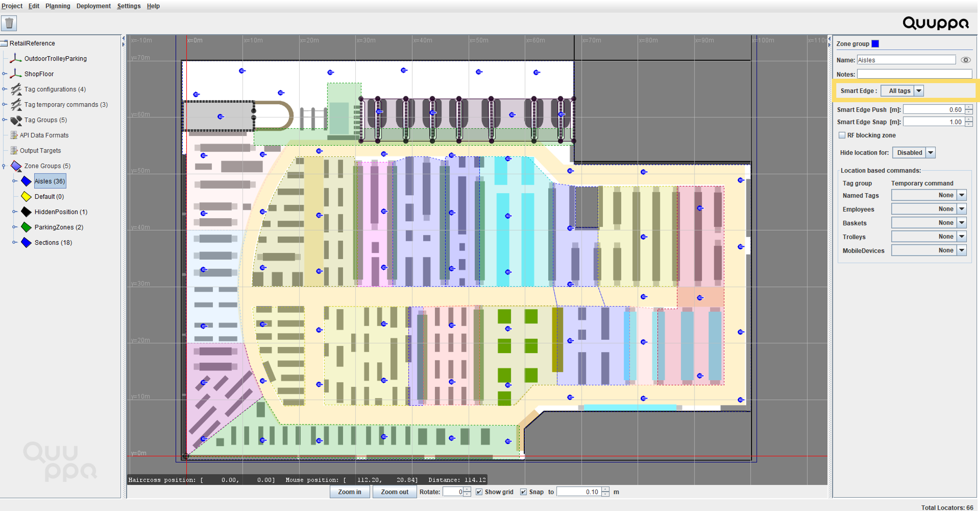Click the Rotate value field
The width and height of the screenshot is (980, 511).
tap(453, 492)
